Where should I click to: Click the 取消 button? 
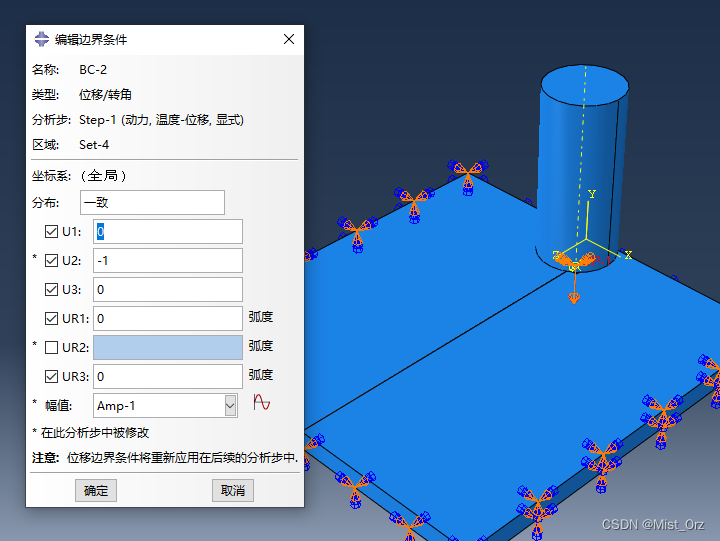pyautogui.click(x=233, y=490)
